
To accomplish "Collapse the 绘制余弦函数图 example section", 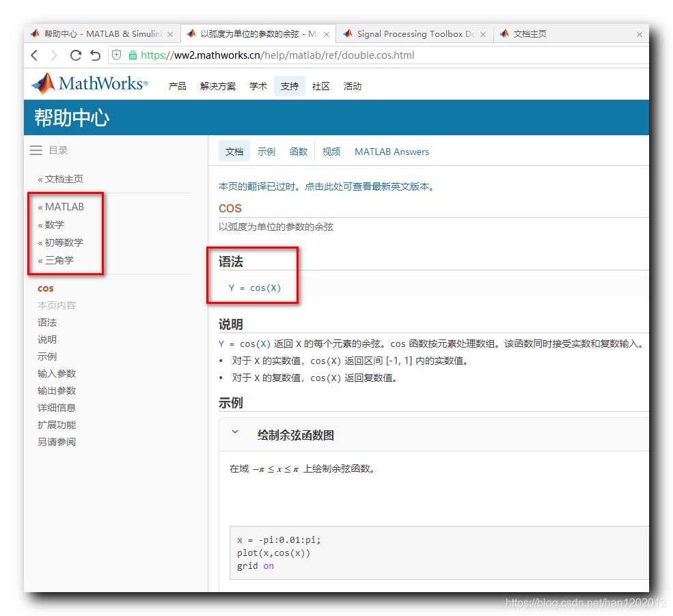I will [x=235, y=432].
